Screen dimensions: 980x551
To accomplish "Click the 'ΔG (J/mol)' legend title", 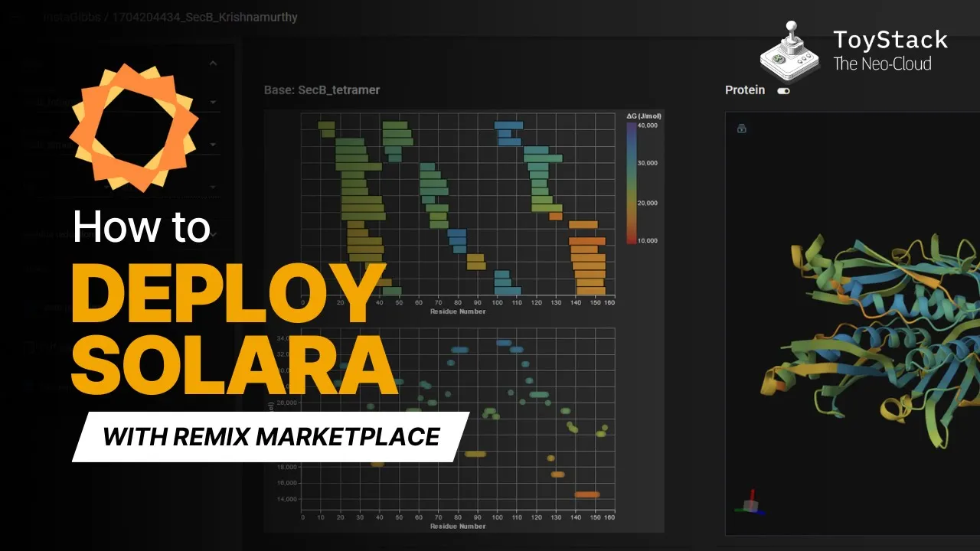I will coord(644,116).
